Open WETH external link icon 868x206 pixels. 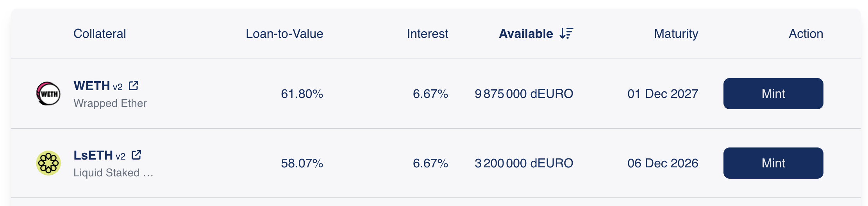[x=134, y=85]
